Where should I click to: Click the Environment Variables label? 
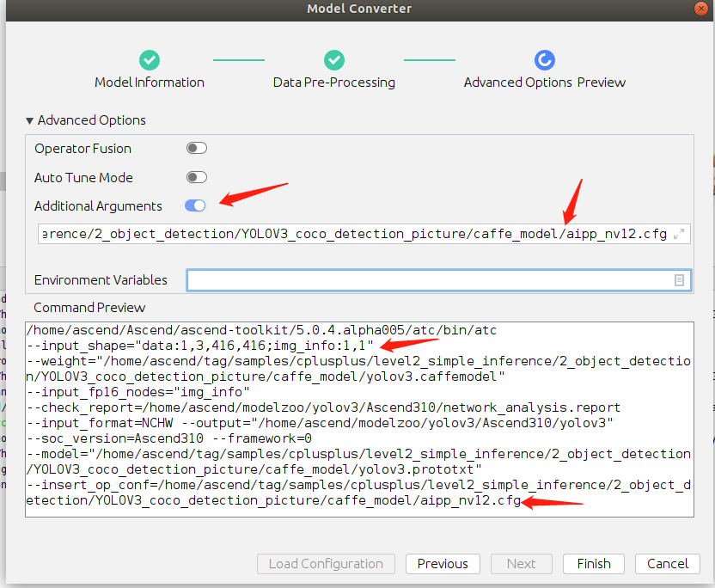click(x=101, y=280)
